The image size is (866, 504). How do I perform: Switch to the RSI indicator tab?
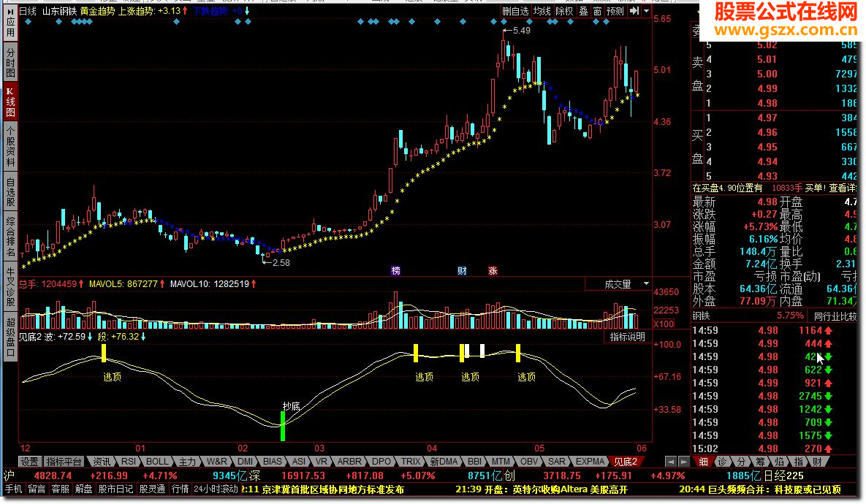[x=128, y=462]
